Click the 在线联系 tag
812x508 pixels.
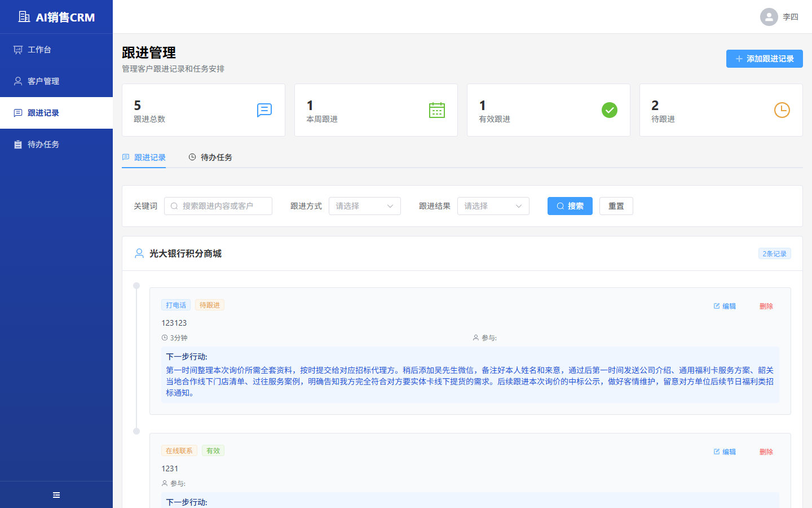click(179, 450)
